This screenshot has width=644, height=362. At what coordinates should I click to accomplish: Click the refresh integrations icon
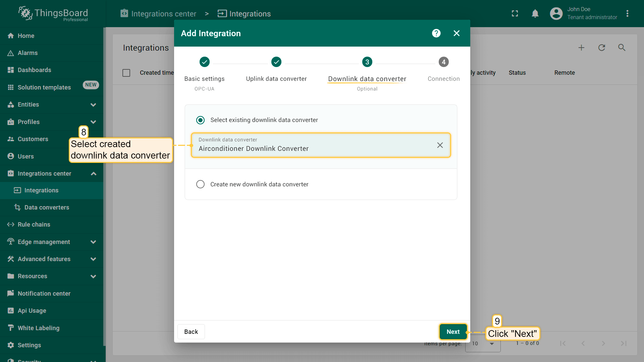(601, 48)
